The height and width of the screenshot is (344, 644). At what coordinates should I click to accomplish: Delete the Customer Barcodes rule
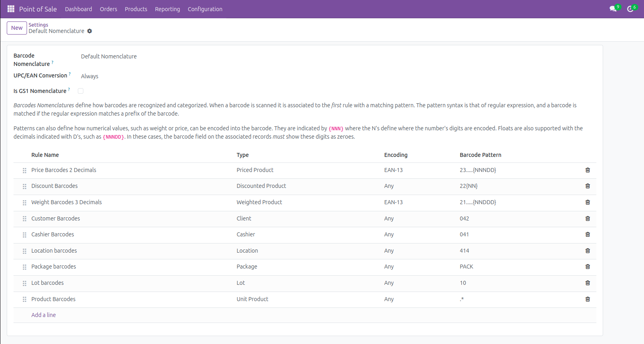point(588,218)
